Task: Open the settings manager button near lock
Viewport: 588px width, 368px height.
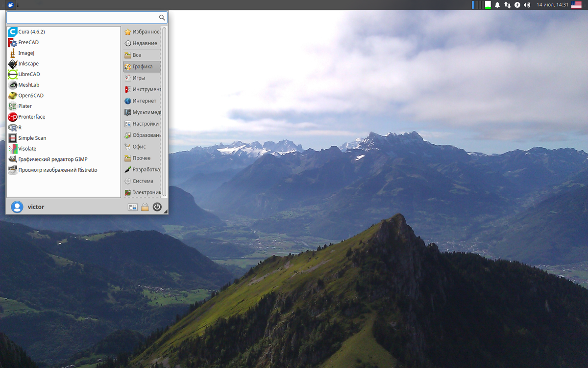Action: (133, 207)
